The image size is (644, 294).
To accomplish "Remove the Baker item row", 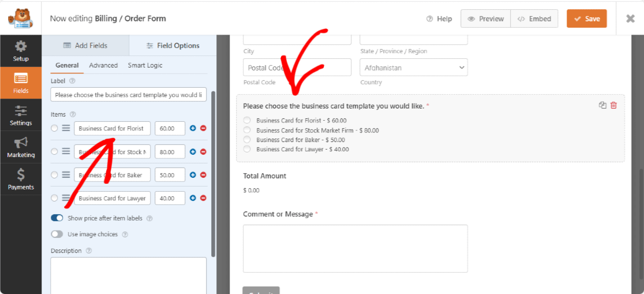I will 203,175.
